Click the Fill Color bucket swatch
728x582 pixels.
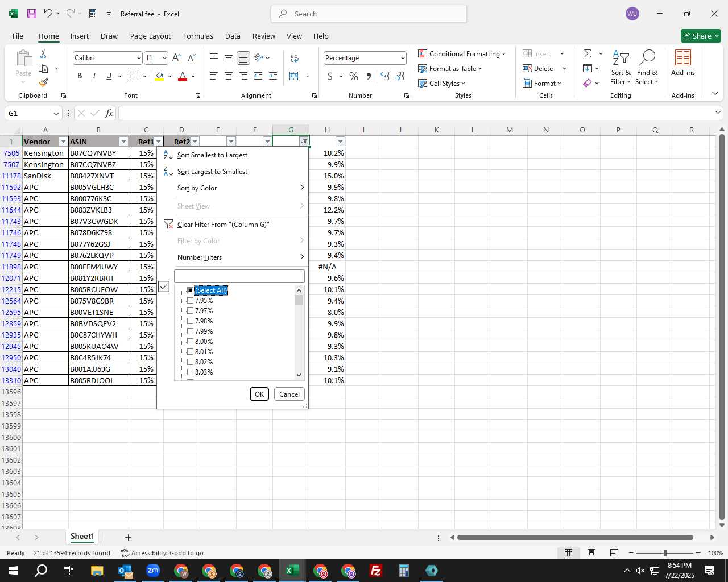coord(159,76)
